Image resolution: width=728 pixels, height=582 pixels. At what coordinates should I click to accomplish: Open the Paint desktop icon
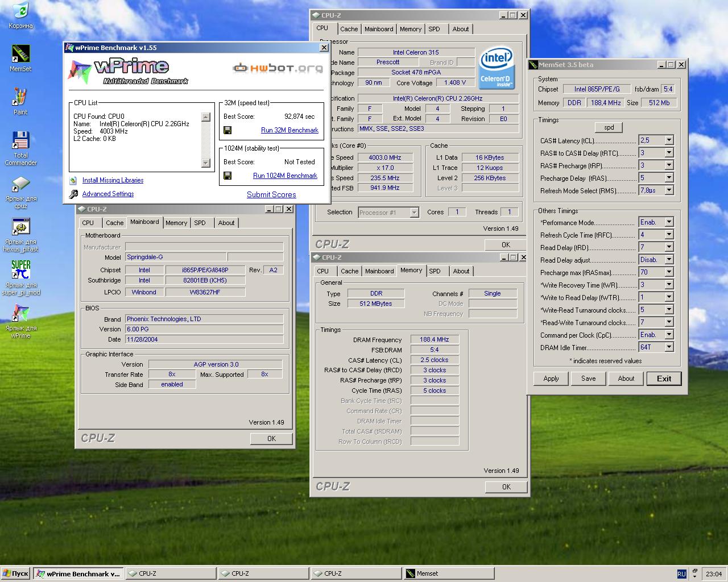click(x=20, y=97)
